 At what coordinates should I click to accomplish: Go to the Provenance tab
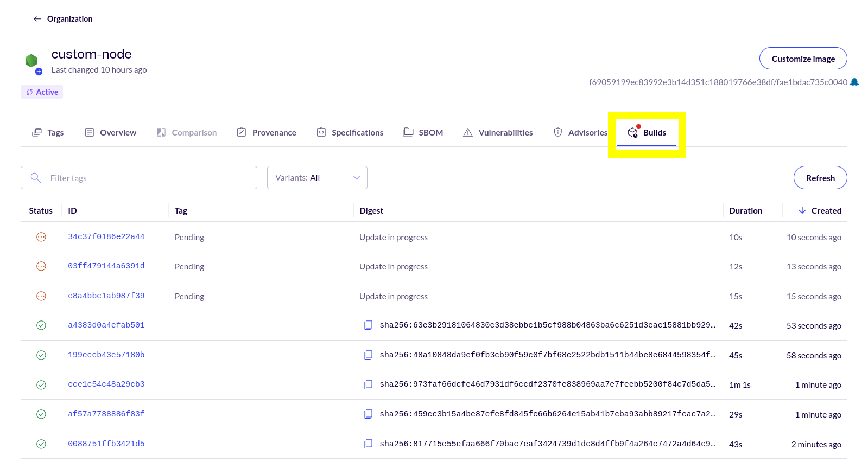tap(267, 133)
